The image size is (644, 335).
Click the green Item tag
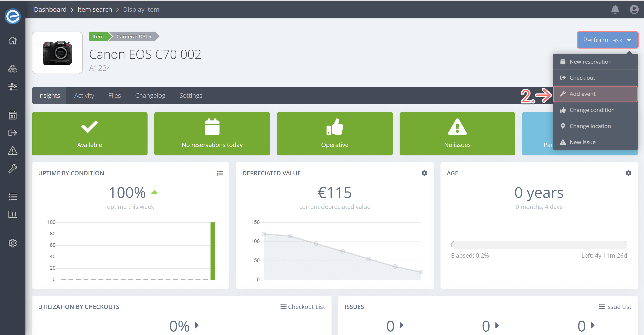point(98,36)
